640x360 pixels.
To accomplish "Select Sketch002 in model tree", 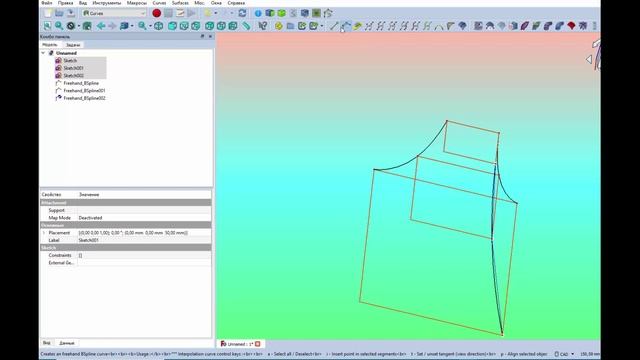I will point(73,76).
